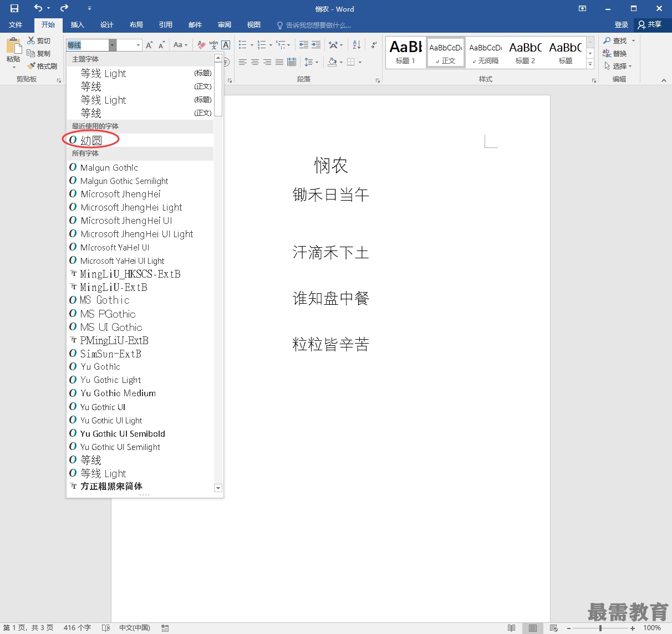Switch to the Layout (布局) tab
This screenshot has height=634, width=672.
136,25
